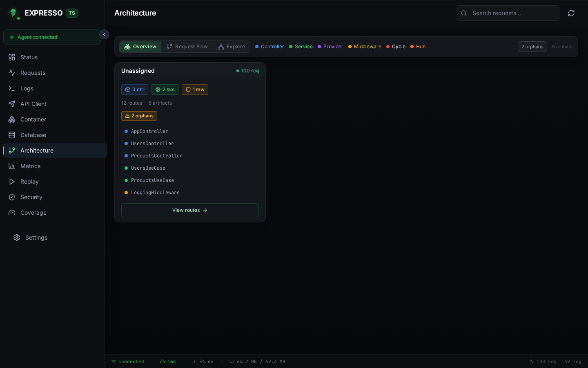This screenshot has height=368, width=588.
Task: Open API Client paper-plane icon
Action: [x=12, y=104]
